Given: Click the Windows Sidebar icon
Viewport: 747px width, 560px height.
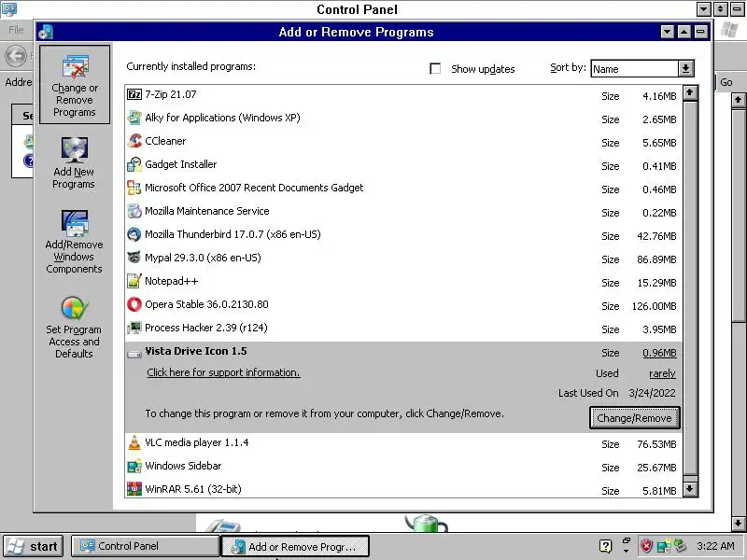Looking at the screenshot, I should tap(134, 466).
